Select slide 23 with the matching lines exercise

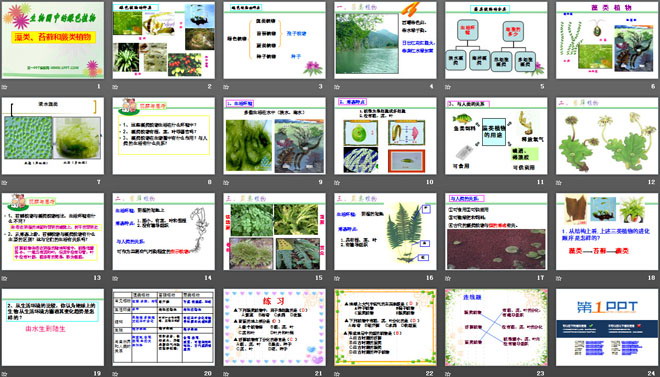click(x=496, y=327)
